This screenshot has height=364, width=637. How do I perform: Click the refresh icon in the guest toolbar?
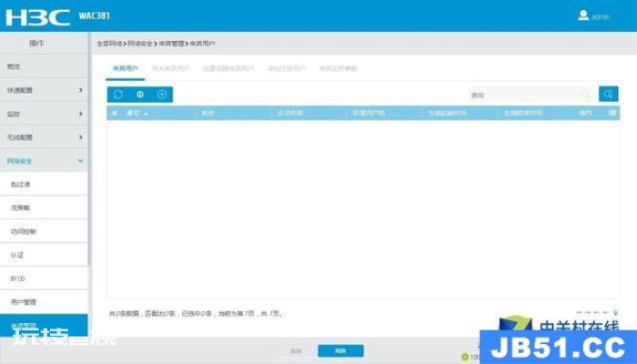[x=118, y=95]
